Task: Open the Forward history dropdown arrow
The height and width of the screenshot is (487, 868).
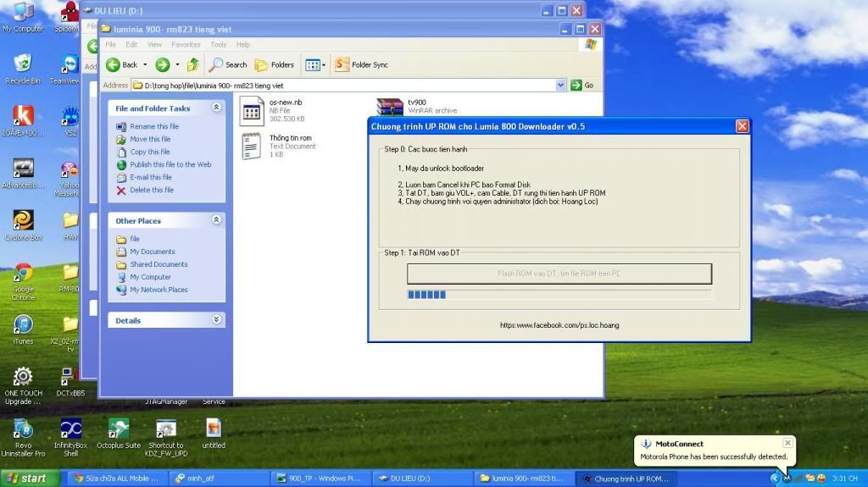Action: pyautogui.click(x=177, y=64)
